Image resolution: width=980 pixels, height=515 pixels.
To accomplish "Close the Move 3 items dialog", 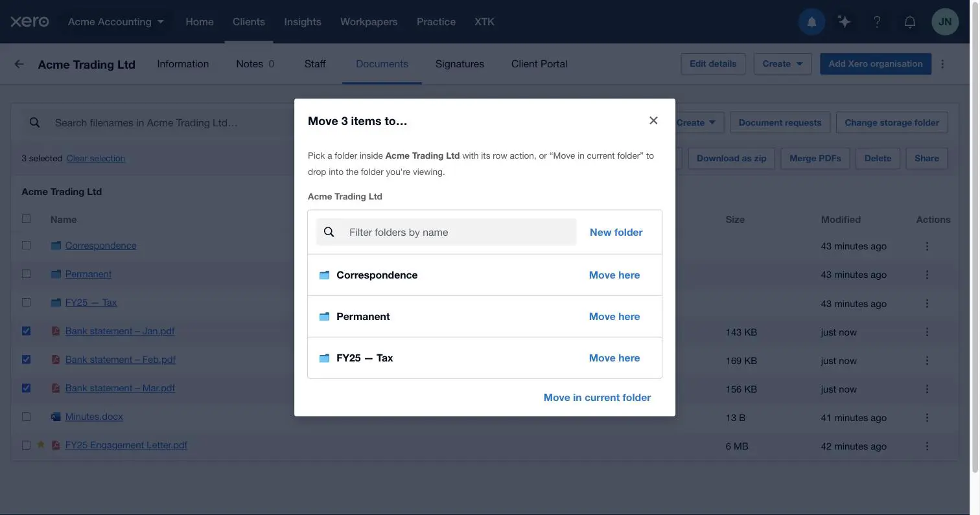I will pos(653,120).
